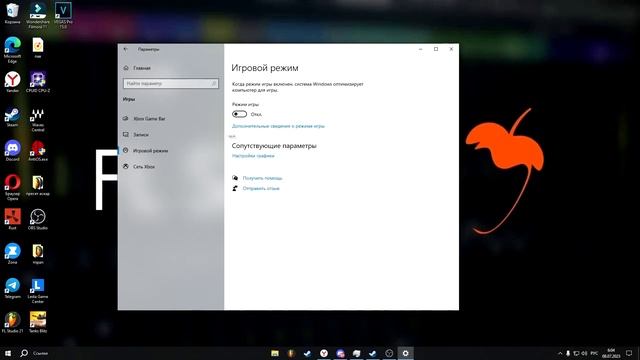Select the Zona desktop shortcut
The height and width of the screenshot is (360, 640).
point(13,254)
